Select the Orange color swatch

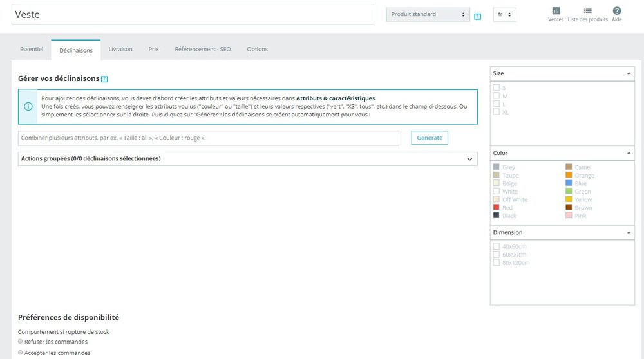[569, 175]
